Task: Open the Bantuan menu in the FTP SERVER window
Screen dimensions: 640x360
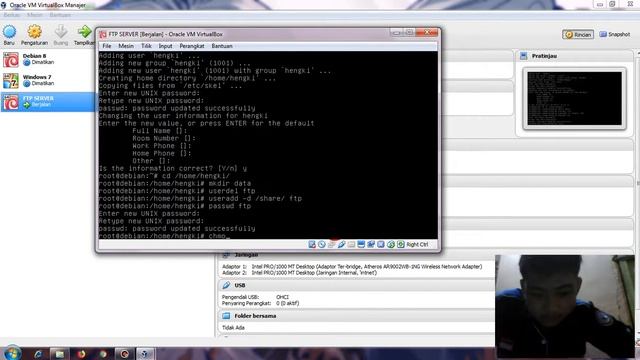Action: coord(222,46)
